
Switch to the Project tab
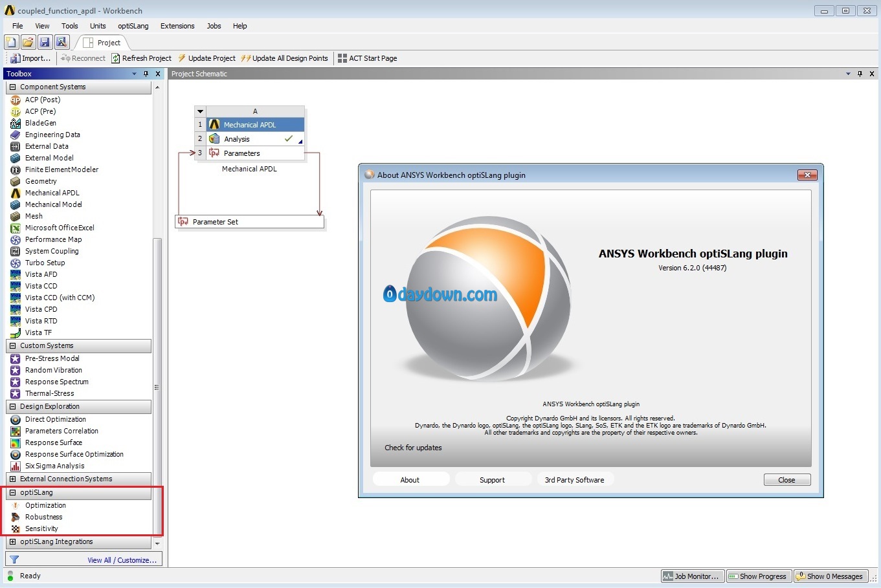point(102,43)
